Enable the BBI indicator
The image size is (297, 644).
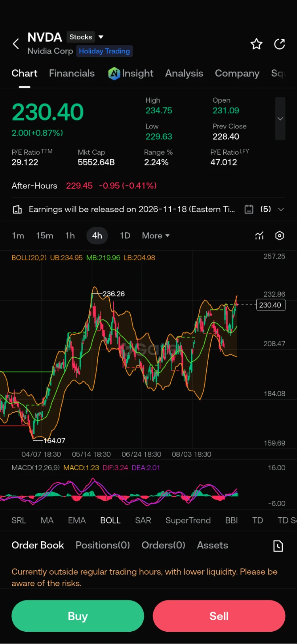click(x=232, y=520)
